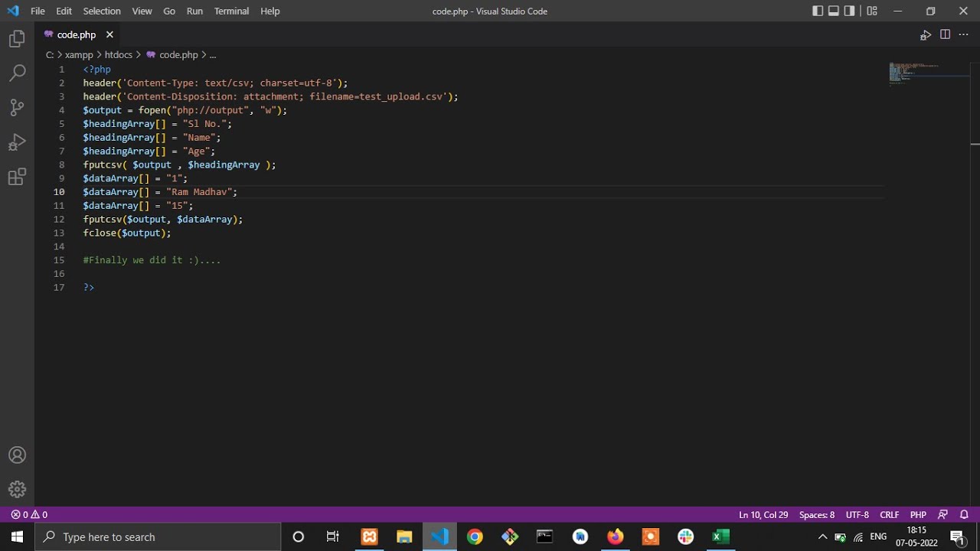The width and height of the screenshot is (980, 551).
Task: Click the Customize Layout icon
Action: point(872,11)
